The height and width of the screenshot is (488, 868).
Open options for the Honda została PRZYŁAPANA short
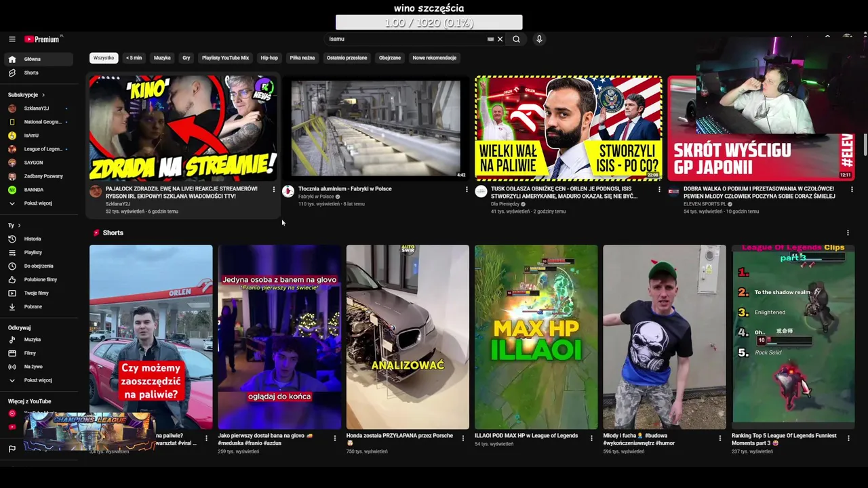pyautogui.click(x=463, y=439)
